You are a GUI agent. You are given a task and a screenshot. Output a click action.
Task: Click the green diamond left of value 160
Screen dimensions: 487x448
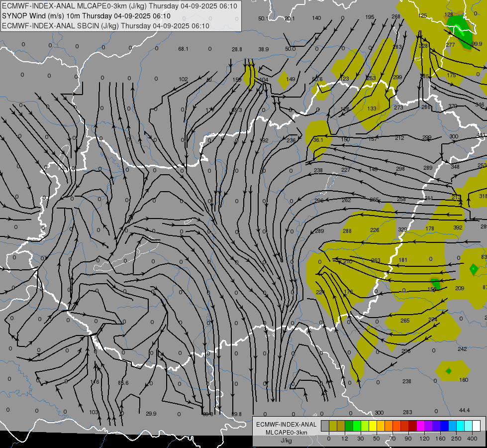coord(449,371)
